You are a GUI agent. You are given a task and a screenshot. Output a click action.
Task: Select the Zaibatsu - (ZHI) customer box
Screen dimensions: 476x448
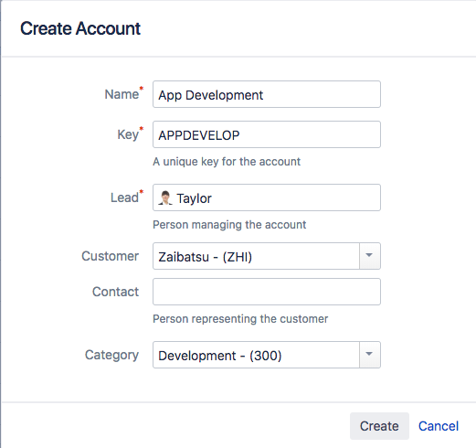click(256, 256)
